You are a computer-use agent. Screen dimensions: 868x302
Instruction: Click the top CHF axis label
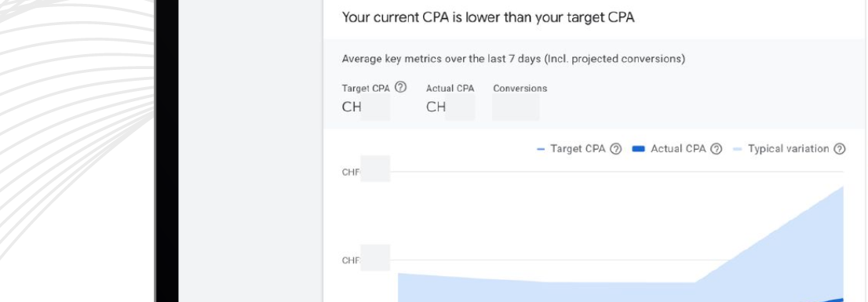(366, 172)
